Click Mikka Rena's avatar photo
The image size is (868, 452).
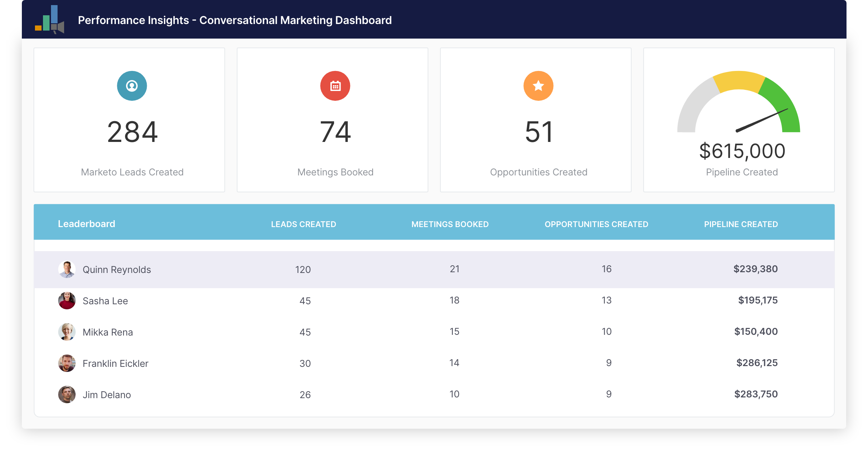click(67, 332)
